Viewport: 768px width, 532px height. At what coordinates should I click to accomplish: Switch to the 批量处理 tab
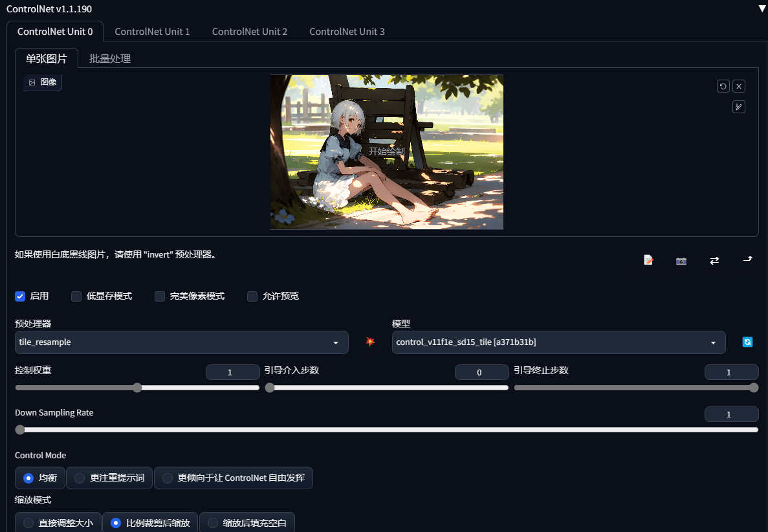click(110, 59)
